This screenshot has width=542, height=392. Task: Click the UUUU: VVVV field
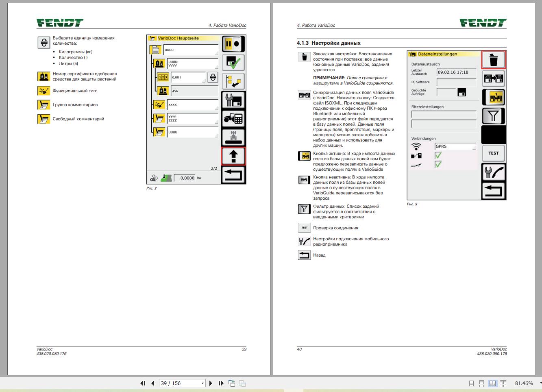(193, 63)
